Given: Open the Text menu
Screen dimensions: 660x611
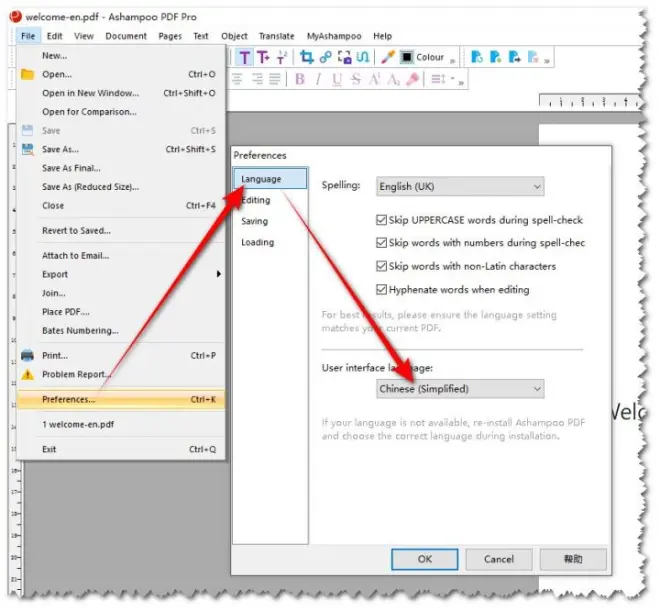Looking at the screenshot, I should click(x=201, y=36).
